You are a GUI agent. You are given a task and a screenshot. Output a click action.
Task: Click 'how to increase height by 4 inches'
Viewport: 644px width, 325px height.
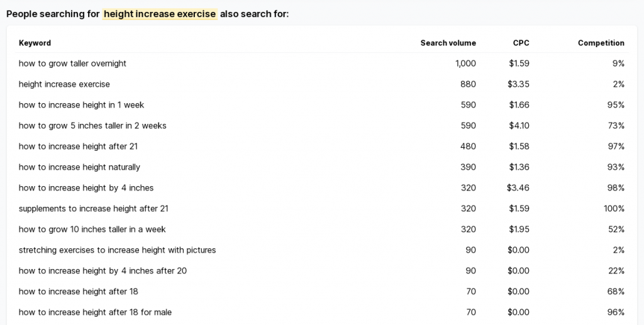click(x=86, y=188)
